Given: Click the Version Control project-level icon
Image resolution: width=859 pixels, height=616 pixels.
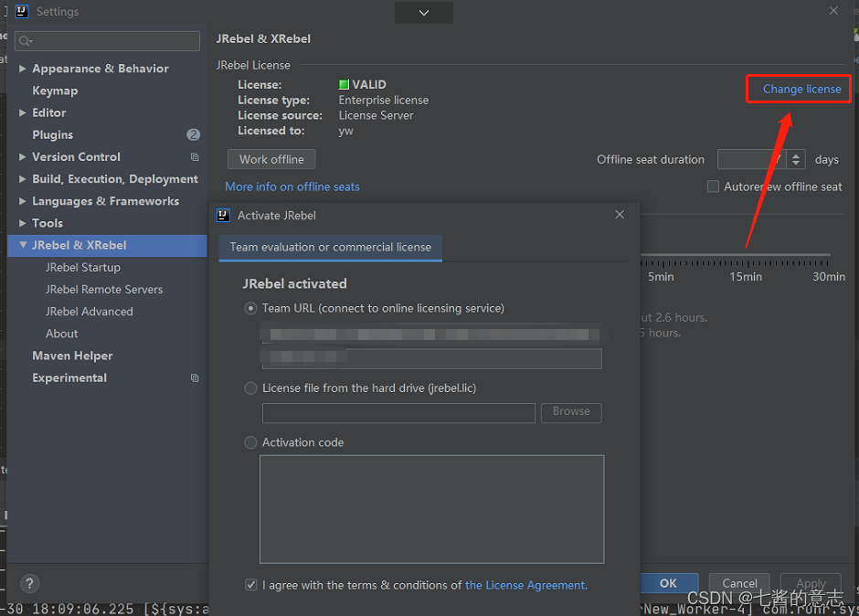Looking at the screenshot, I should tap(195, 157).
